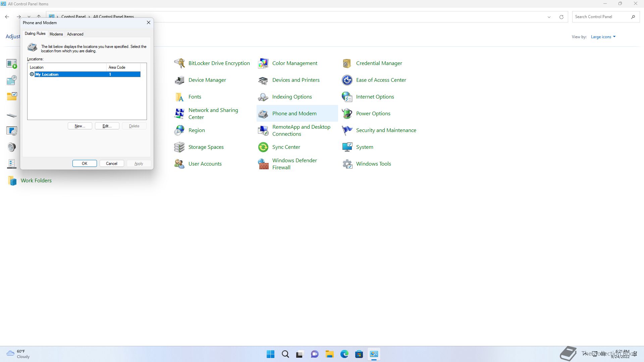Select the My Location radio button
This screenshot has height=362, width=644.
pos(32,74)
